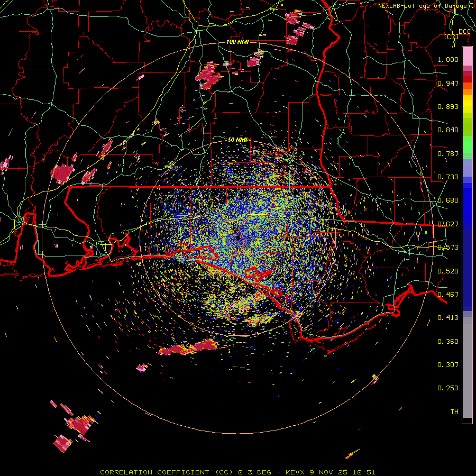Select the 0.947 color scale label

coord(448,83)
